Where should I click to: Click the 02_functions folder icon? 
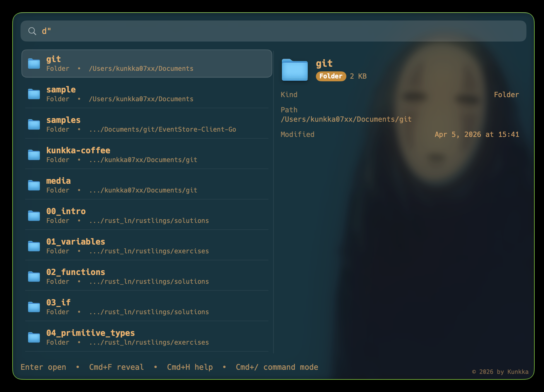[x=34, y=277]
